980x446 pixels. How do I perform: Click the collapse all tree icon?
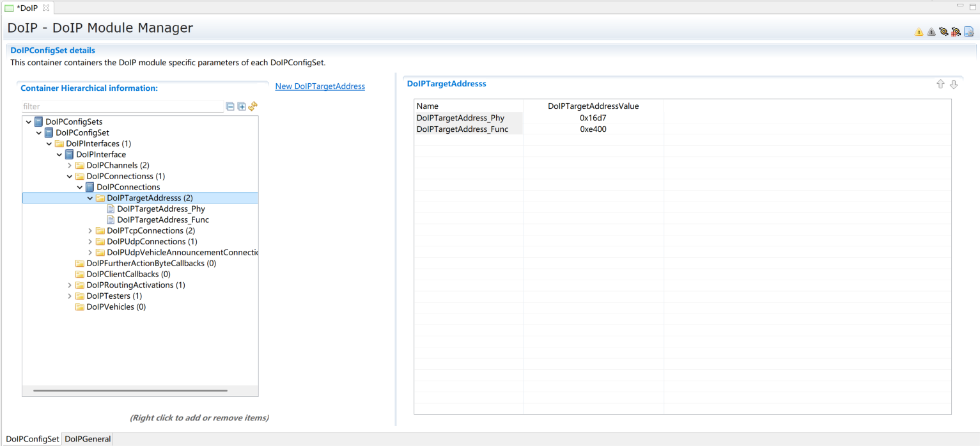[230, 106]
